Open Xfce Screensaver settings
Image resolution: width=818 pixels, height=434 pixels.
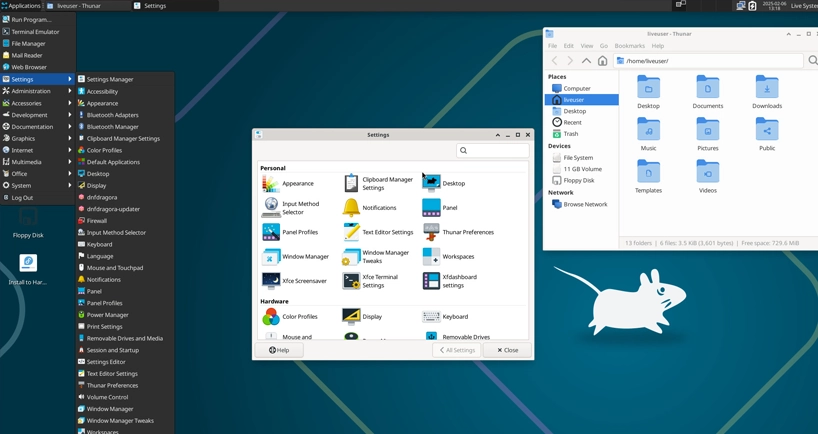click(271, 281)
